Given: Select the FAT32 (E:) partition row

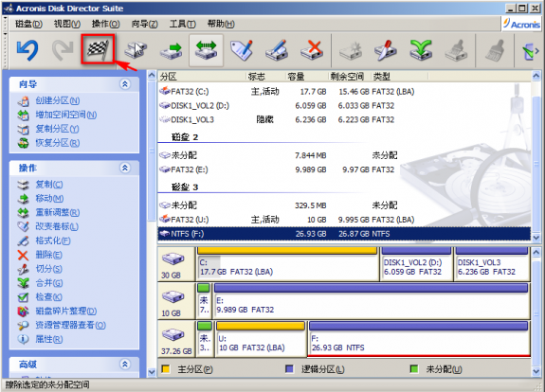Looking at the screenshot, I should pyautogui.click(x=344, y=169).
